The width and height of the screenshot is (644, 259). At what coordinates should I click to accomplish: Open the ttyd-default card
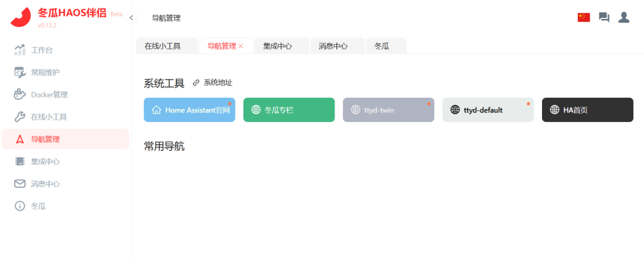pos(488,110)
